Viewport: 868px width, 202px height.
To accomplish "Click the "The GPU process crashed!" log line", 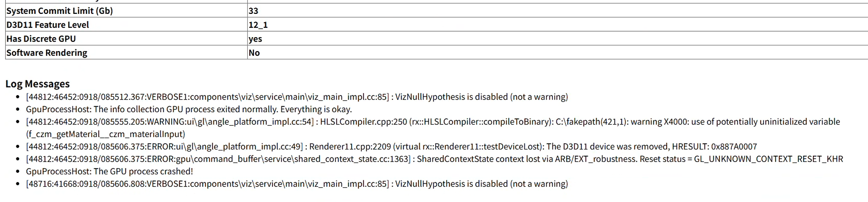I will coord(109,171).
